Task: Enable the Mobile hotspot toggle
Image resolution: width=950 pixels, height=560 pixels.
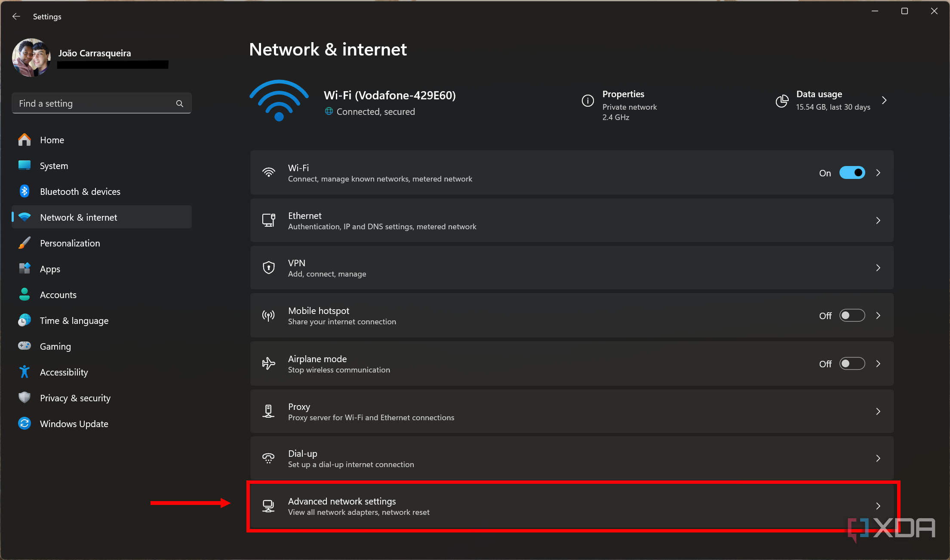Action: pos(852,316)
